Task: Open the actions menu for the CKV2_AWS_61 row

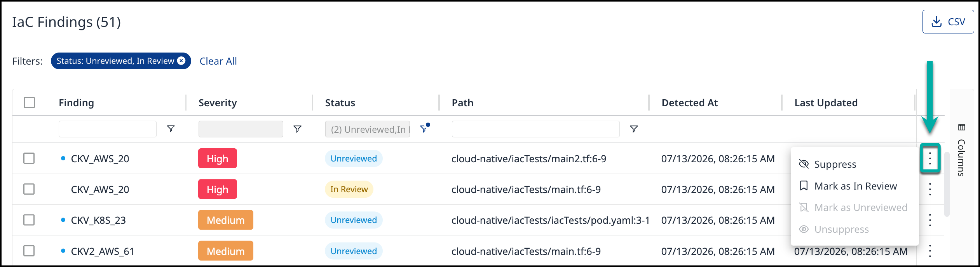Action: tap(930, 251)
